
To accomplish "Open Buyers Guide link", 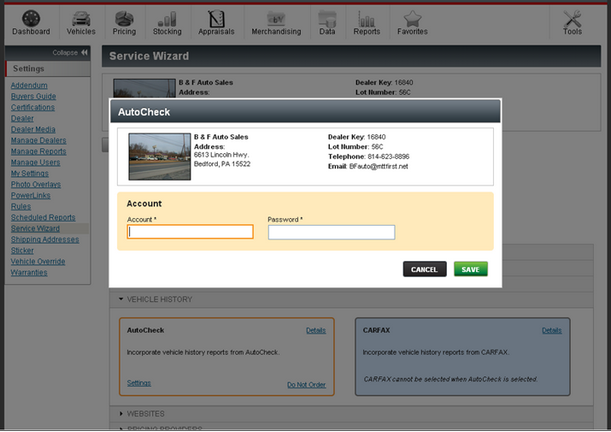I will [33, 96].
